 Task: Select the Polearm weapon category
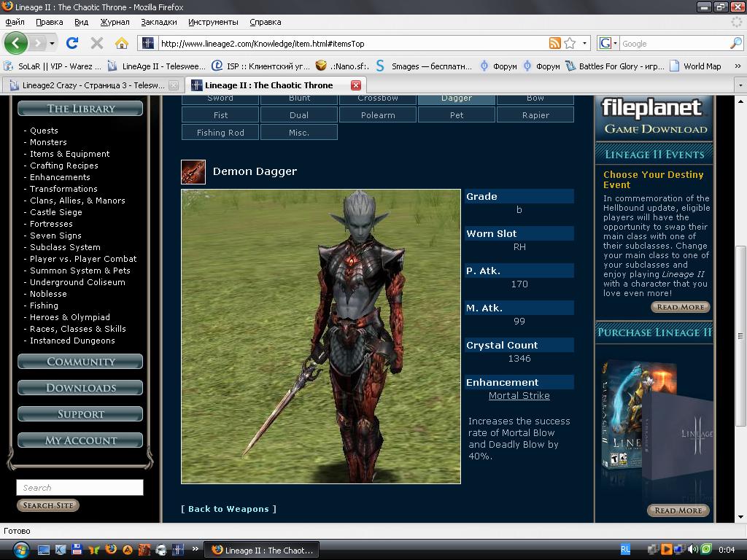378,115
